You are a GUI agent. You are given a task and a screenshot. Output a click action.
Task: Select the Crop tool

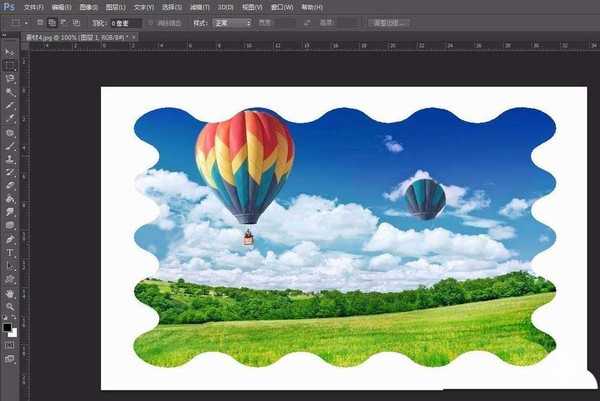(x=10, y=104)
